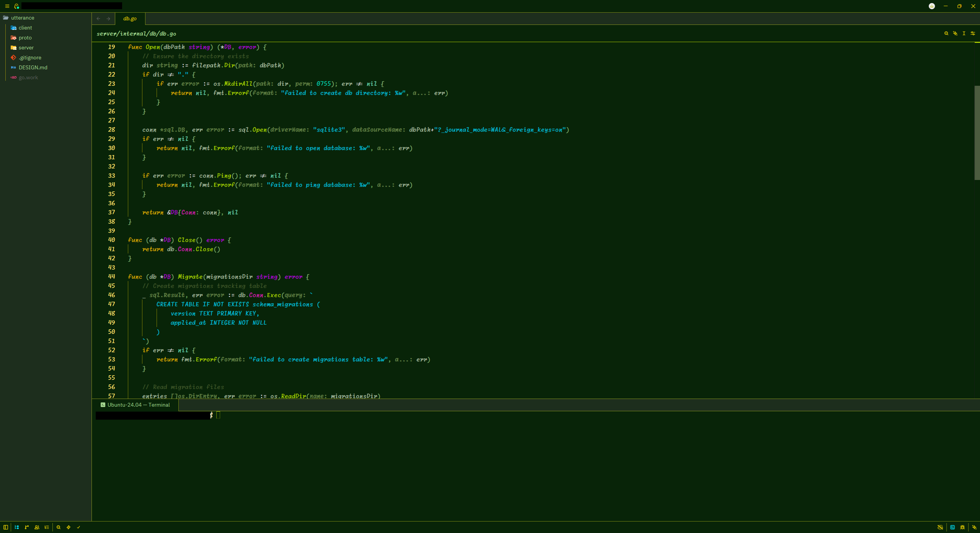This screenshot has width=980, height=533.
Task: Open the collaboration people icon
Action: [x=37, y=527]
